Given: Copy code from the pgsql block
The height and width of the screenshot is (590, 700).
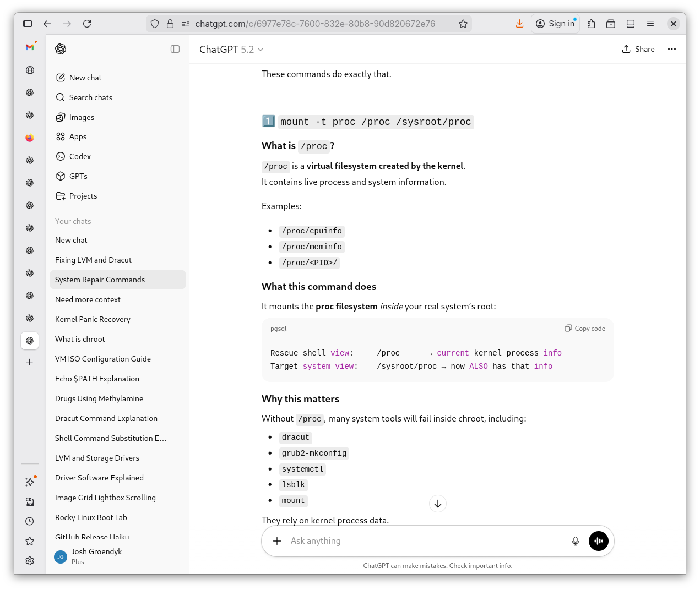Looking at the screenshot, I should pos(585,329).
